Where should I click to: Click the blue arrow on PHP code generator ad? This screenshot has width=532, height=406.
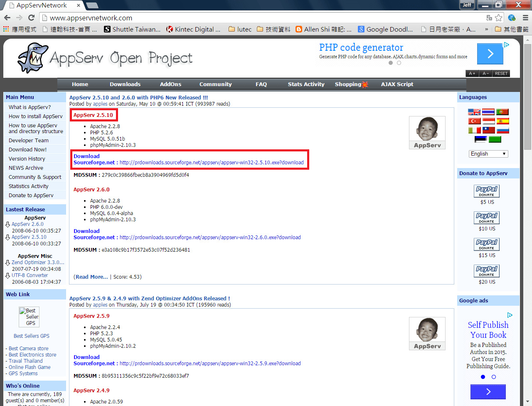click(x=490, y=54)
